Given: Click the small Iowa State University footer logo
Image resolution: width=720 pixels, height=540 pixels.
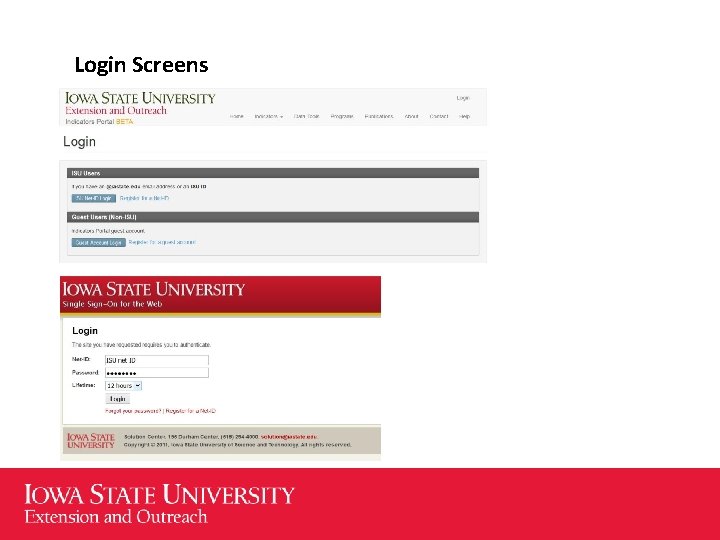Looking at the screenshot, I should (x=90, y=440).
